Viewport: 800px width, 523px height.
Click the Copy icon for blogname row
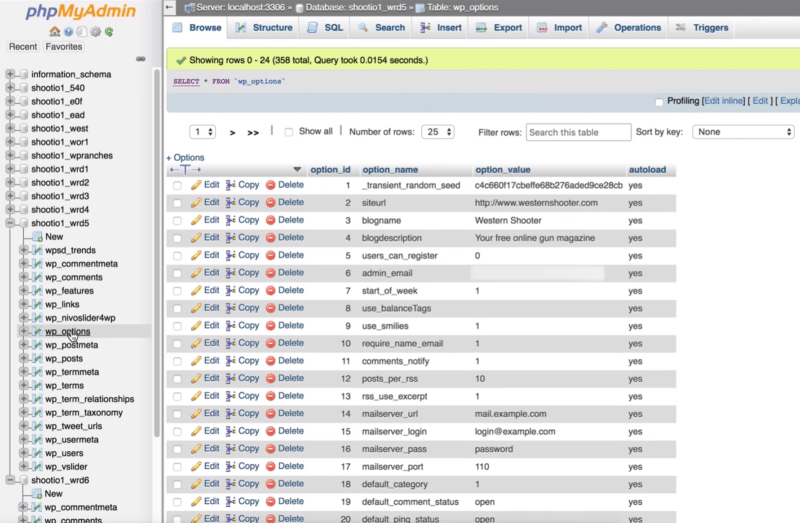coord(231,220)
